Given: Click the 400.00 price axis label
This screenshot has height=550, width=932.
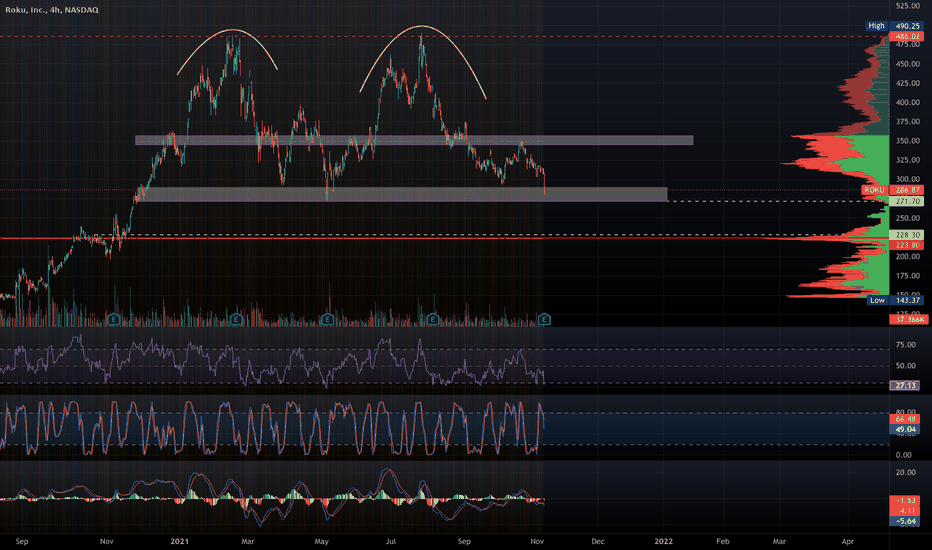Looking at the screenshot, I should tap(908, 102).
